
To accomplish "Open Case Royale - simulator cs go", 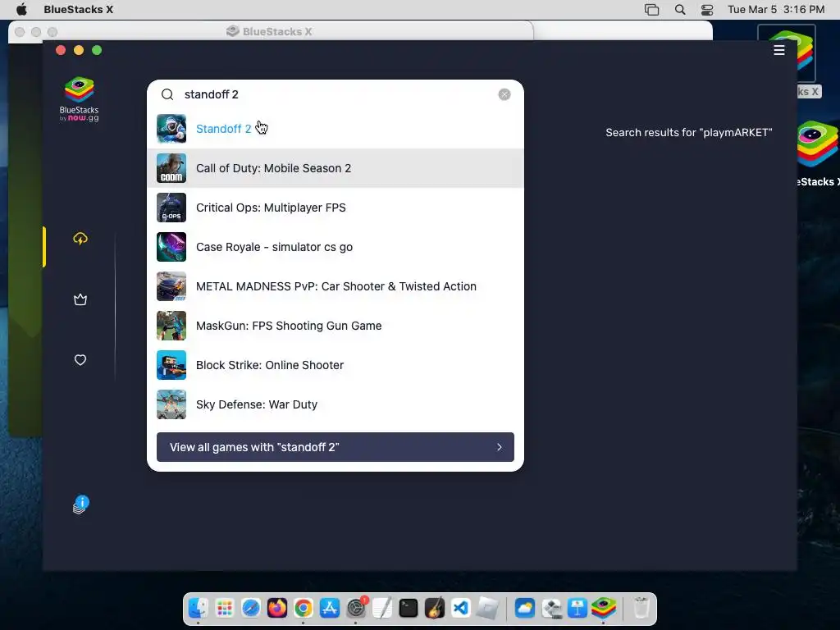I will point(335,247).
